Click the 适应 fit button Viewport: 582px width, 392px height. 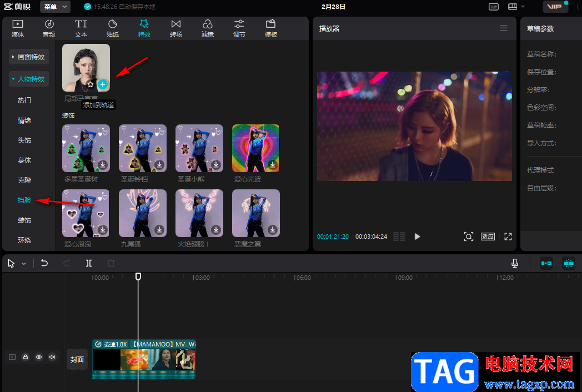coord(488,237)
